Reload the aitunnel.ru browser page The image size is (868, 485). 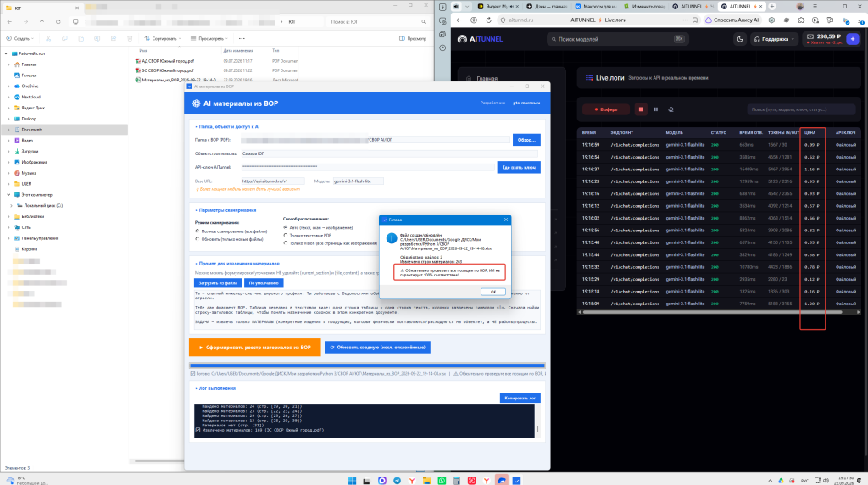[488, 20]
